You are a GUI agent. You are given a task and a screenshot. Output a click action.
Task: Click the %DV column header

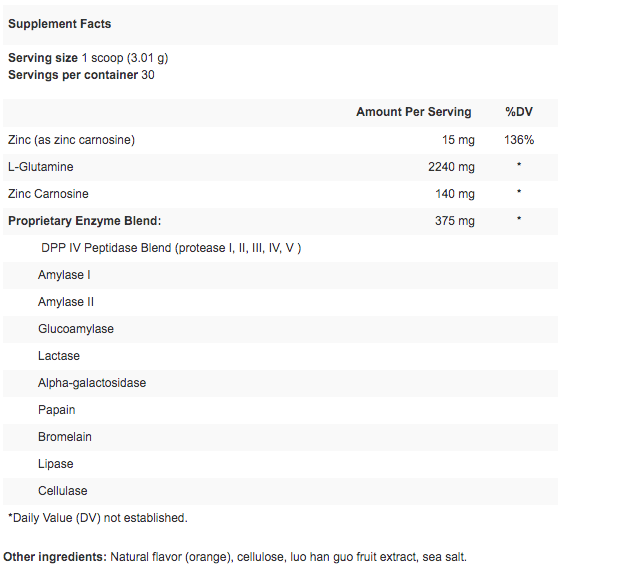[519, 112]
